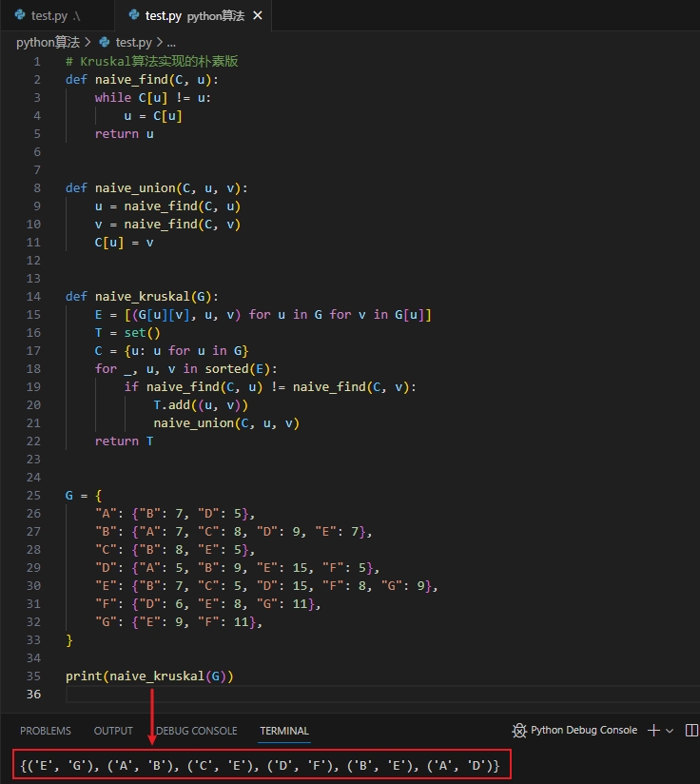Click the "E" dictionary entry on line 30
The height and width of the screenshot is (784, 700).
[x=266, y=585]
